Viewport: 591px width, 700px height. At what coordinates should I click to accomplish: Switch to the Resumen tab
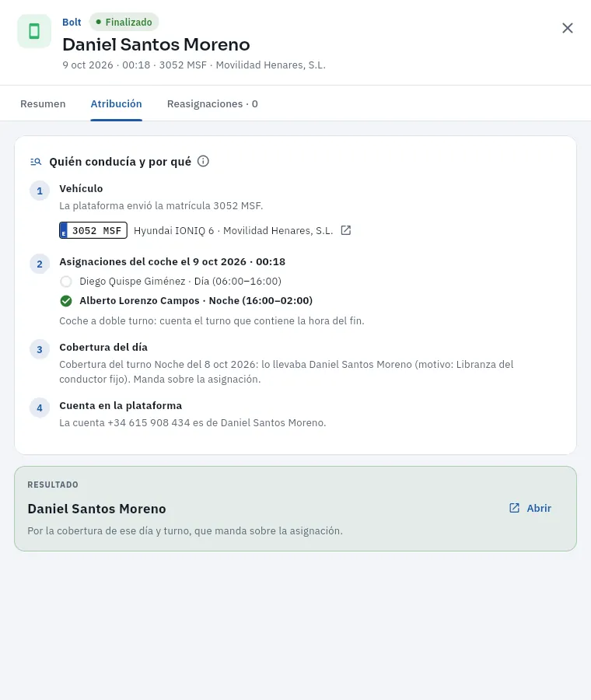tap(43, 104)
